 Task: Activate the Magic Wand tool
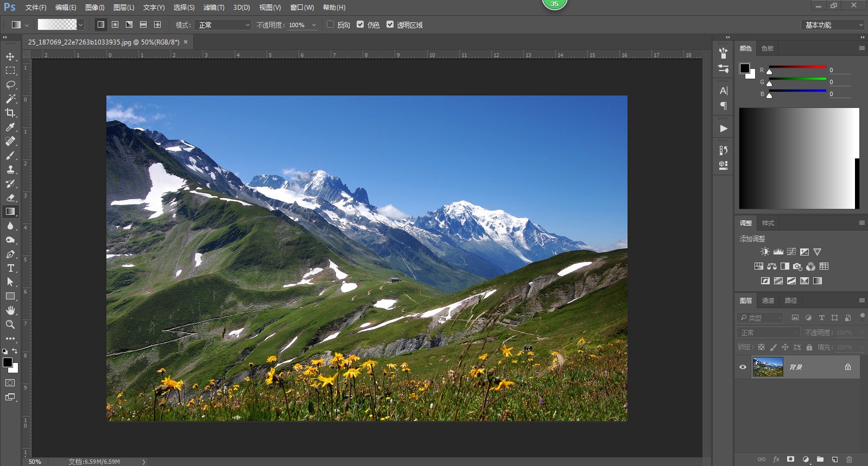pos(10,99)
